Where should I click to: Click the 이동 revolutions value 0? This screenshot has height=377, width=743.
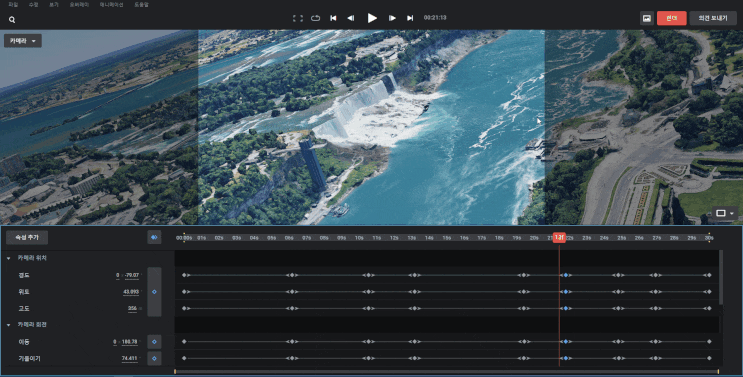point(115,341)
